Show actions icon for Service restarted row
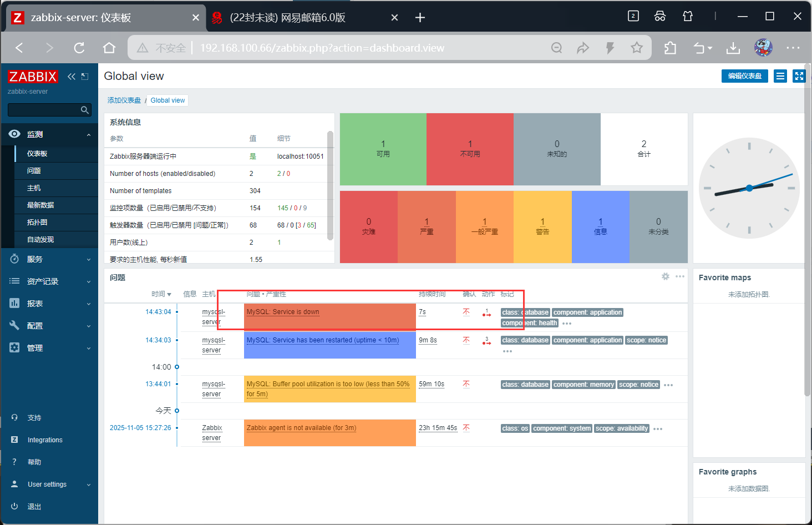 pyautogui.click(x=486, y=341)
